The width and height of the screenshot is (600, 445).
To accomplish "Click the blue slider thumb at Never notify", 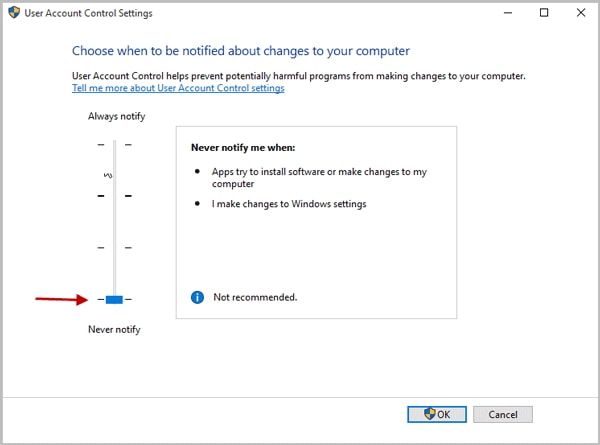I will (x=114, y=299).
